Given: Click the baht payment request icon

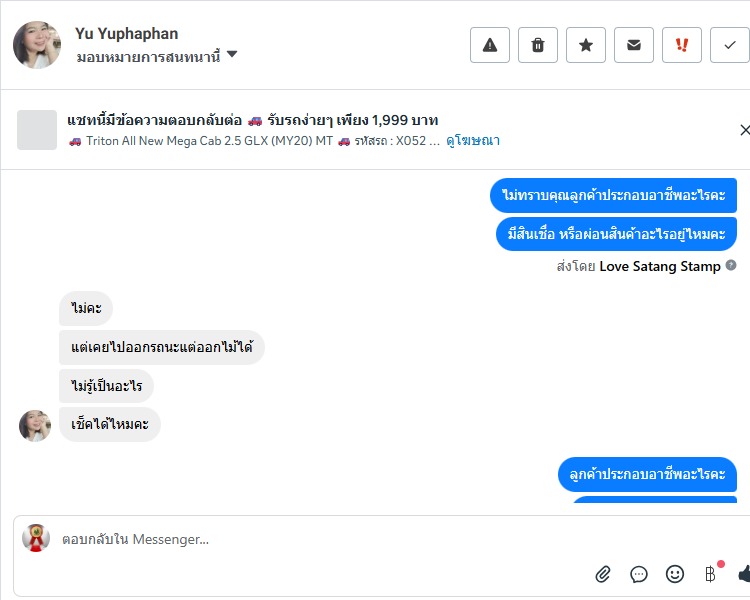Looking at the screenshot, I should coord(711,574).
